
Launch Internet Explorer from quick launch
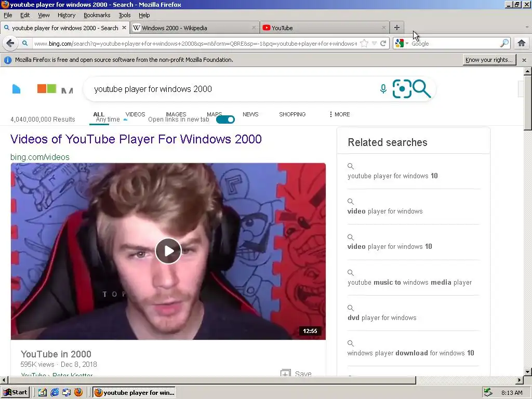pos(55,393)
